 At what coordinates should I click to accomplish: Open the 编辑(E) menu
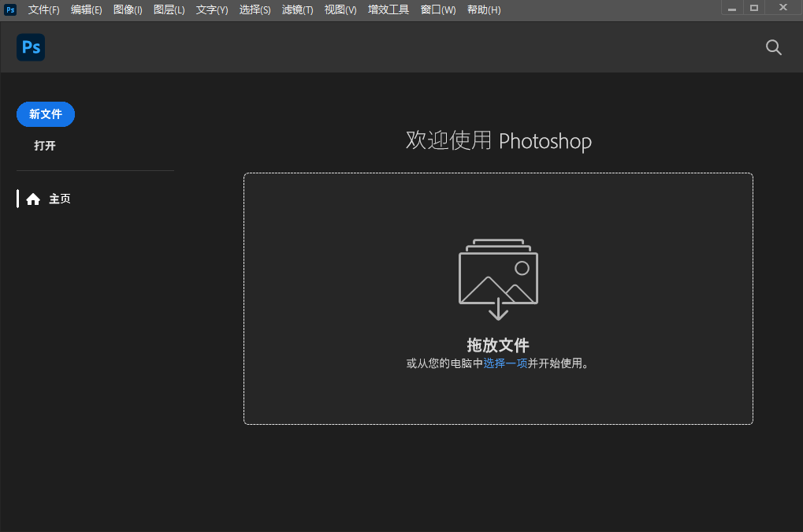(x=87, y=9)
